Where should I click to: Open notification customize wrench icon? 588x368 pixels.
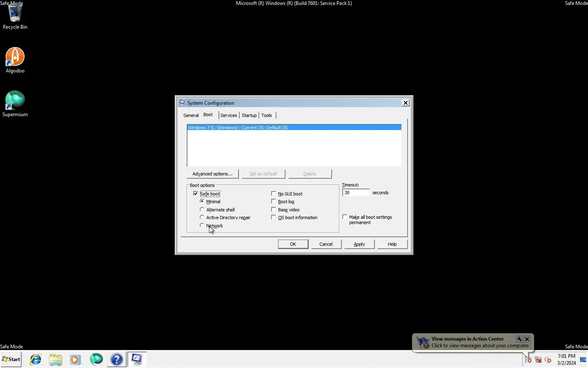pyautogui.click(x=519, y=339)
